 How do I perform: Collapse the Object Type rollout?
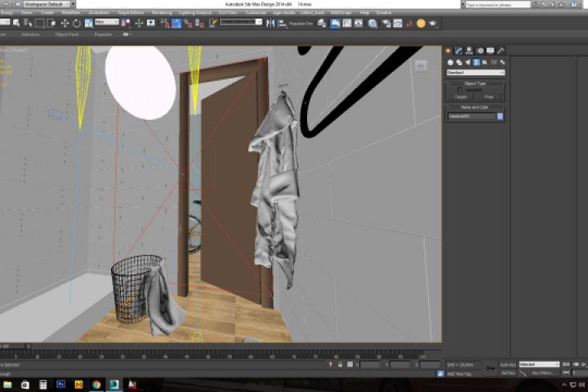pyautogui.click(x=475, y=83)
